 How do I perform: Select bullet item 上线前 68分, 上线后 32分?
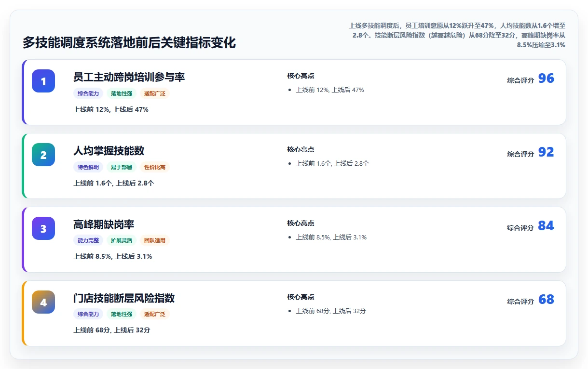(331, 311)
